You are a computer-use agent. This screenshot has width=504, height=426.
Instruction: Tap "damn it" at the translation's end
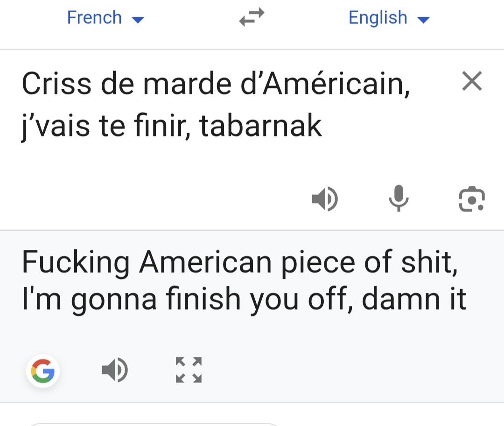pyautogui.click(x=414, y=299)
